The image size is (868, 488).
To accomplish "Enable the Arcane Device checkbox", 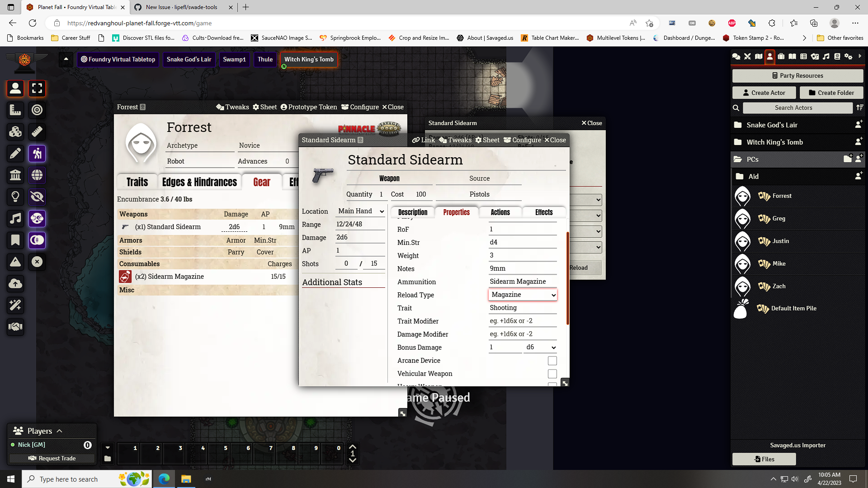I will (x=552, y=361).
